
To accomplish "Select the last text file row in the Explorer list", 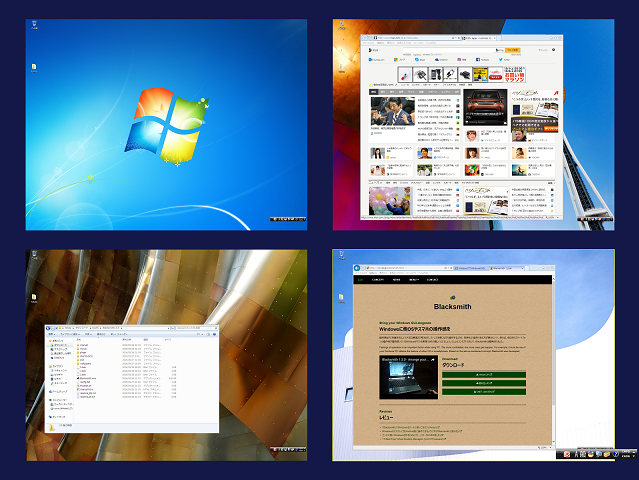I will pos(86,397).
